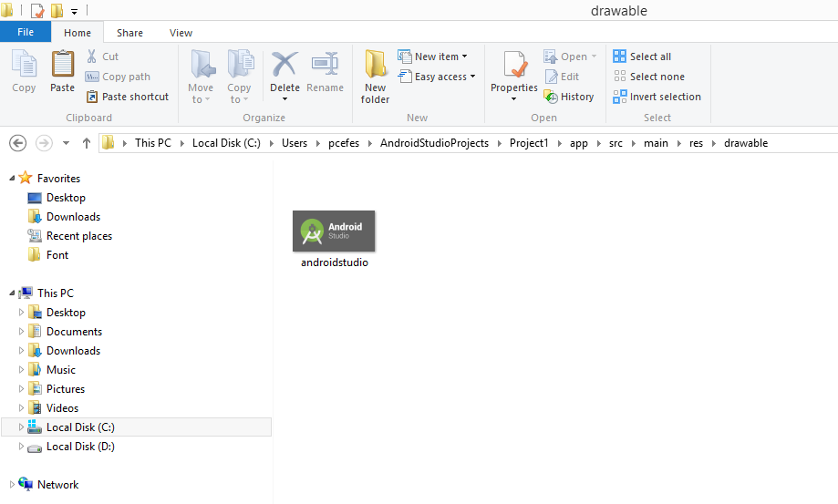This screenshot has height=504, width=838.
Task: Expand the Network node
Action: tap(12, 485)
